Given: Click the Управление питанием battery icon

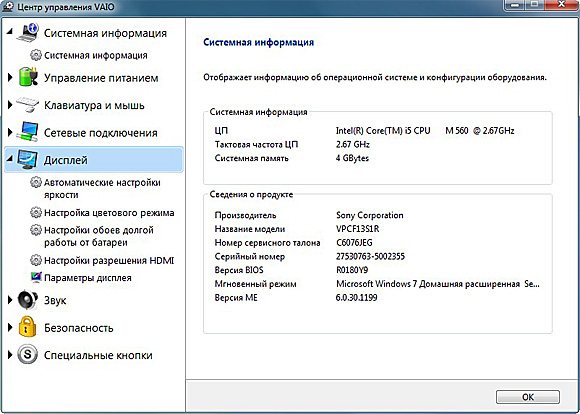Looking at the screenshot, I should (x=28, y=77).
